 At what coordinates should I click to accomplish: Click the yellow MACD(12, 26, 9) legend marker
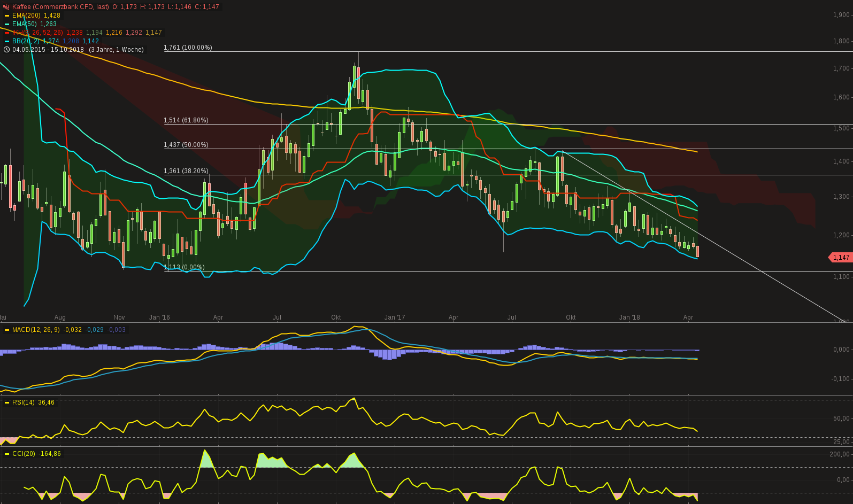tap(7, 330)
